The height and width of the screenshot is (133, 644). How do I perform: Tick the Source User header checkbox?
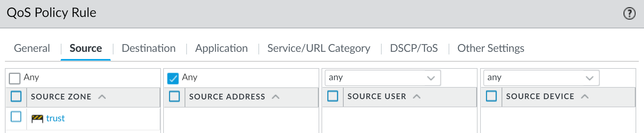point(333,96)
